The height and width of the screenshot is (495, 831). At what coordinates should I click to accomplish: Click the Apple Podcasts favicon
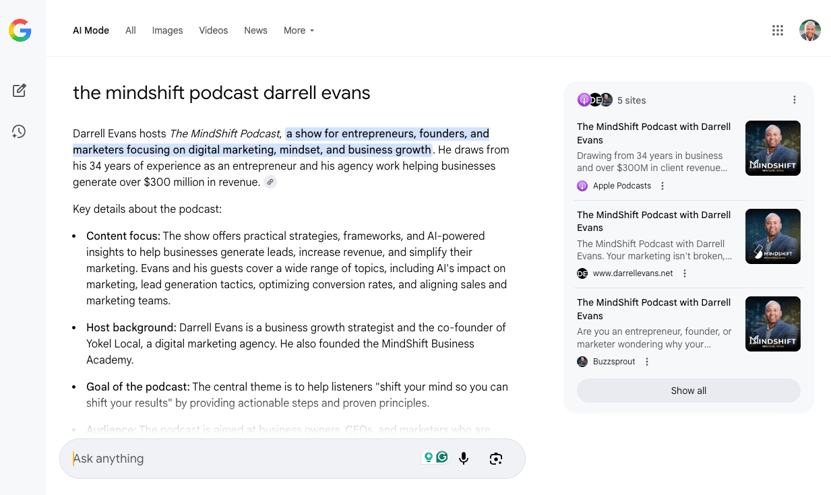pyautogui.click(x=582, y=186)
